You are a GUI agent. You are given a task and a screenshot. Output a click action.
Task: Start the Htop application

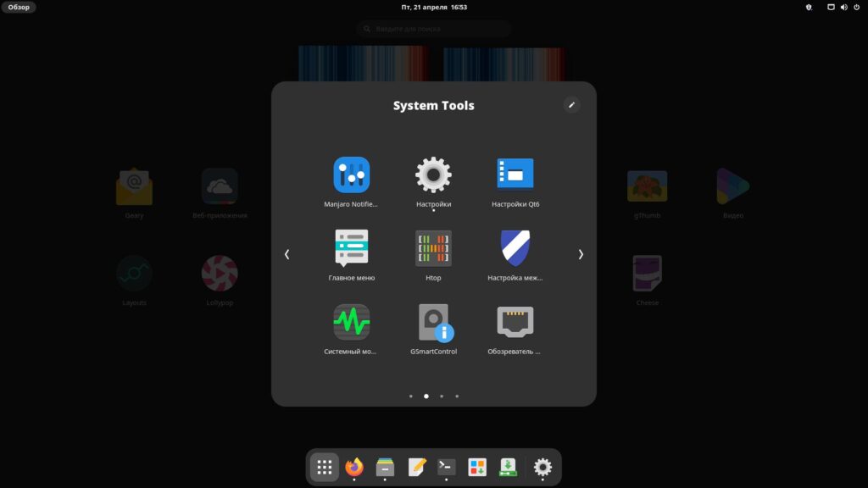pos(433,249)
